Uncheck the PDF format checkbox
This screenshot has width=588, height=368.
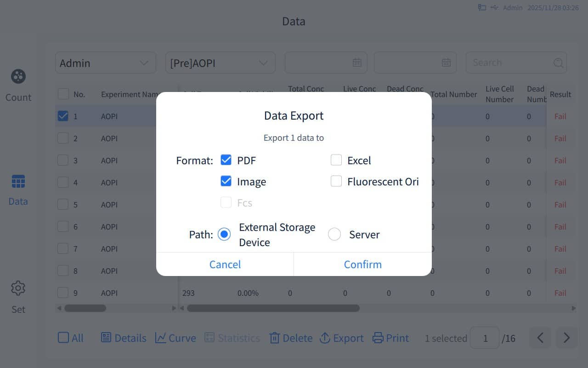226,160
